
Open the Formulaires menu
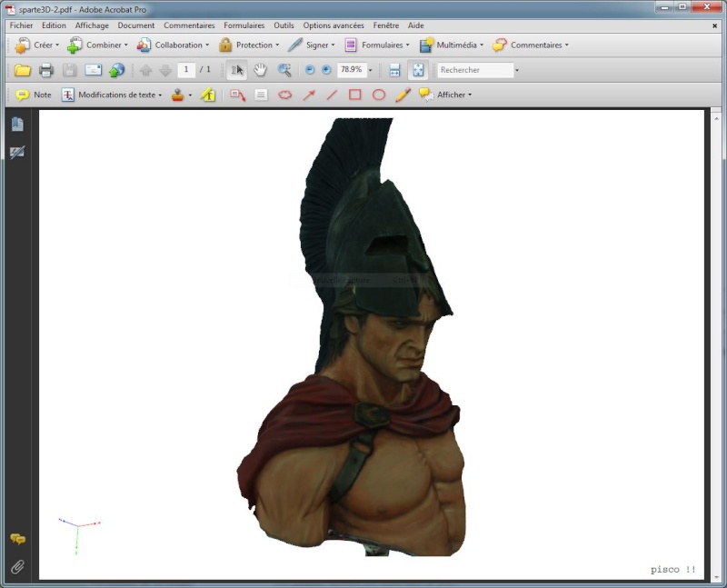(x=244, y=25)
